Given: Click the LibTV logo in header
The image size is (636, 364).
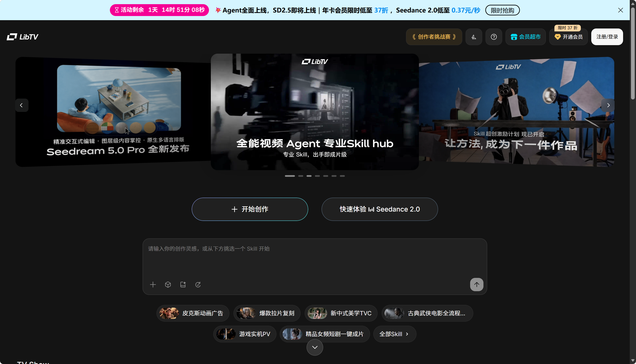Looking at the screenshot, I should pyautogui.click(x=22, y=37).
